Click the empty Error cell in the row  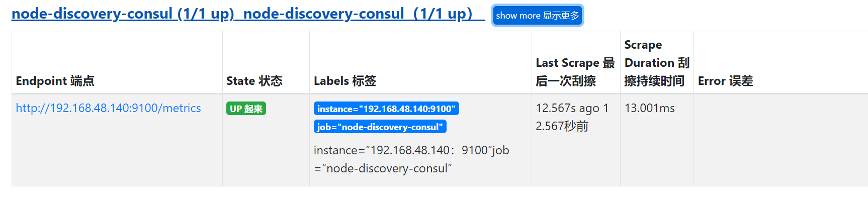pyautogui.click(x=780, y=140)
